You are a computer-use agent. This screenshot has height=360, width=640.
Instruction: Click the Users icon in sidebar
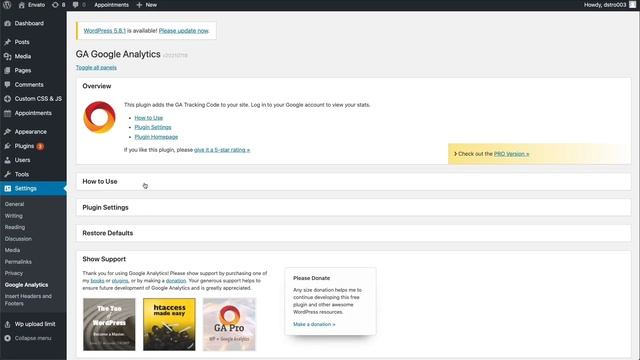[7, 160]
